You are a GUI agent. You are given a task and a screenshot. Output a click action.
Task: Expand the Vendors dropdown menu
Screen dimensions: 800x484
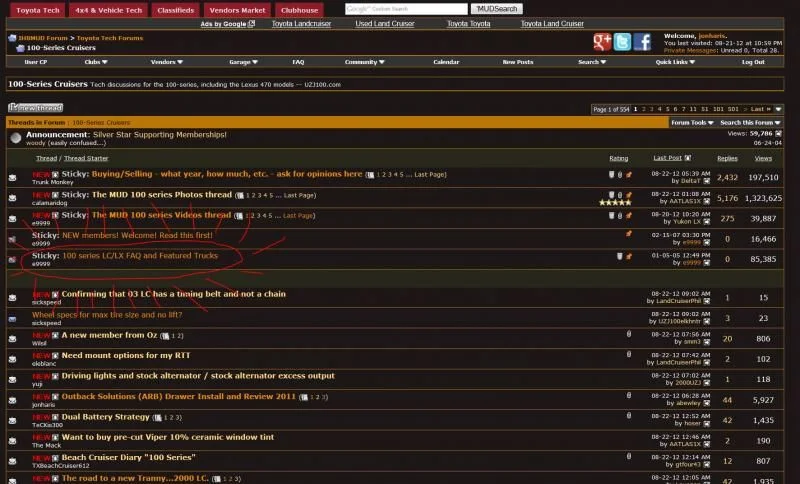(166, 62)
